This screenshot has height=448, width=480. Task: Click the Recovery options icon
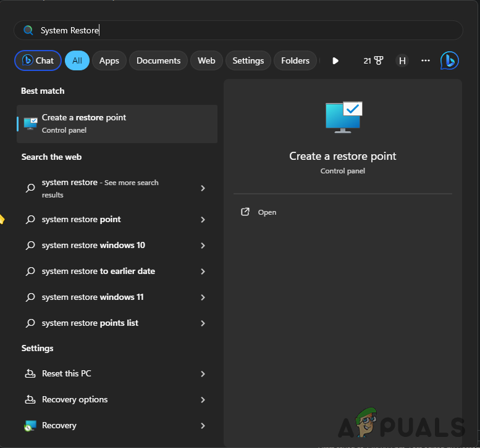coord(30,399)
